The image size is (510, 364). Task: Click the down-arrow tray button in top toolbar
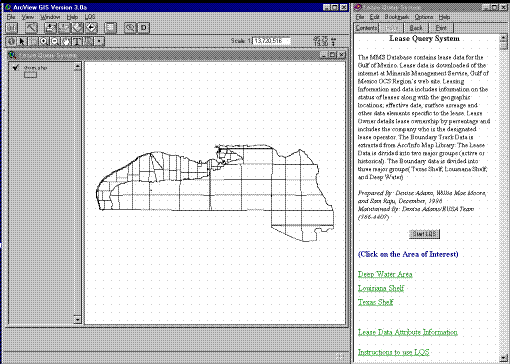[x=50, y=28]
